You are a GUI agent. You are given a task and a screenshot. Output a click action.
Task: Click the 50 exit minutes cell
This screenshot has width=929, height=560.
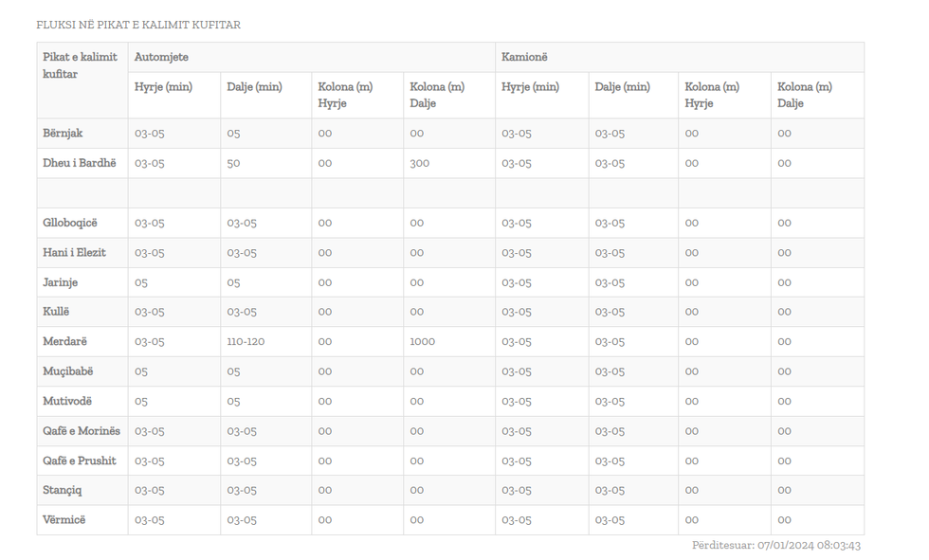[x=233, y=163]
